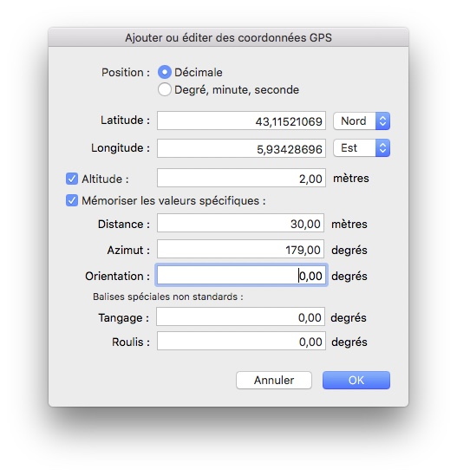Focus the Tangage degrees field
Image resolution: width=457 pixels, height=476 pixels.
tap(240, 317)
